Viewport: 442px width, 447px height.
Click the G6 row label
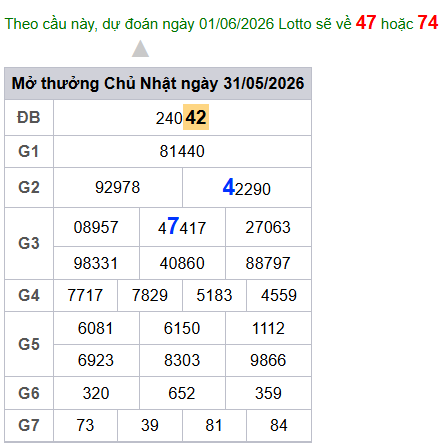coord(29,393)
